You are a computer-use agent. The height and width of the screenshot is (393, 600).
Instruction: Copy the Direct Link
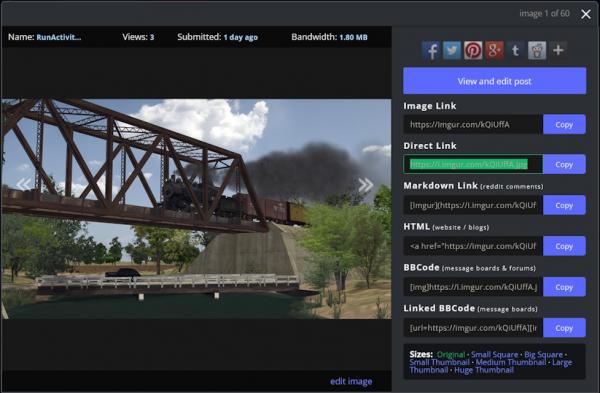click(x=564, y=165)
